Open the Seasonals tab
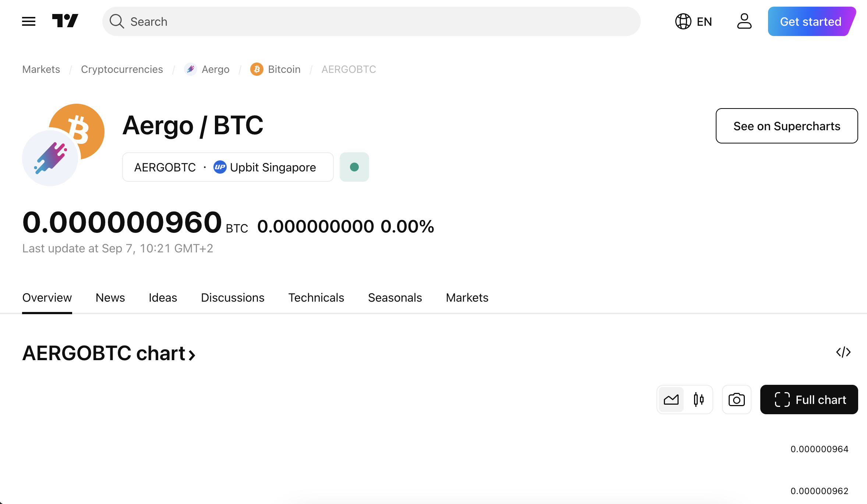 395,297
